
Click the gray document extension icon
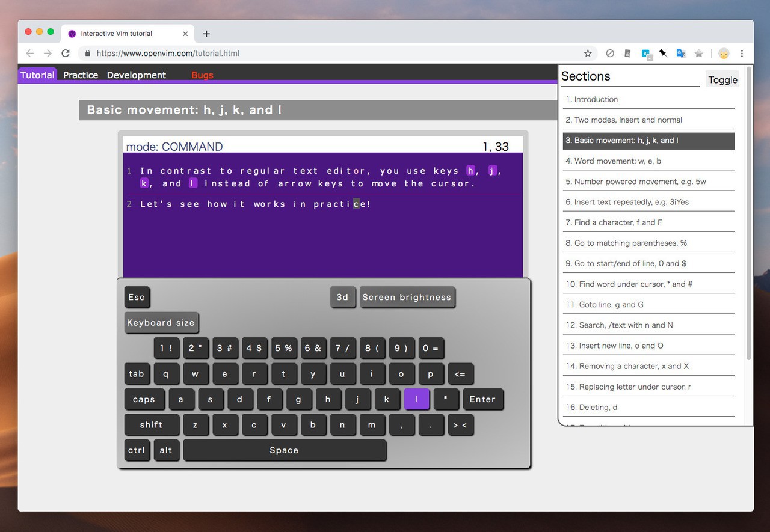627,54
